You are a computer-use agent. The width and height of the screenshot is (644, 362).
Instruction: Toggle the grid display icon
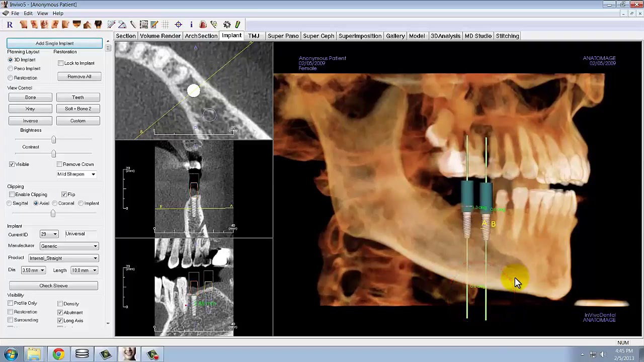pos(165,24)
